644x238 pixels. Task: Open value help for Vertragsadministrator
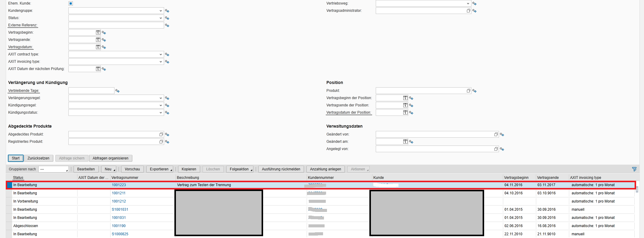click(468, 11)
